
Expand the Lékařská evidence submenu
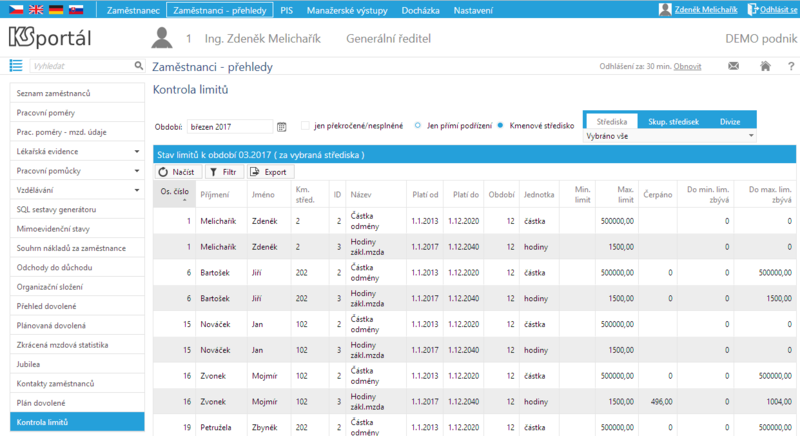click(x=137, y=151)
